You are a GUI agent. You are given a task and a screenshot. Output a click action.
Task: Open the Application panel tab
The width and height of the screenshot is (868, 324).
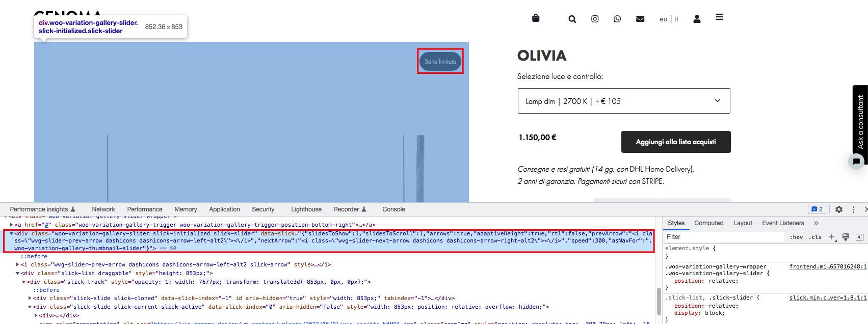tap(224, 209)
